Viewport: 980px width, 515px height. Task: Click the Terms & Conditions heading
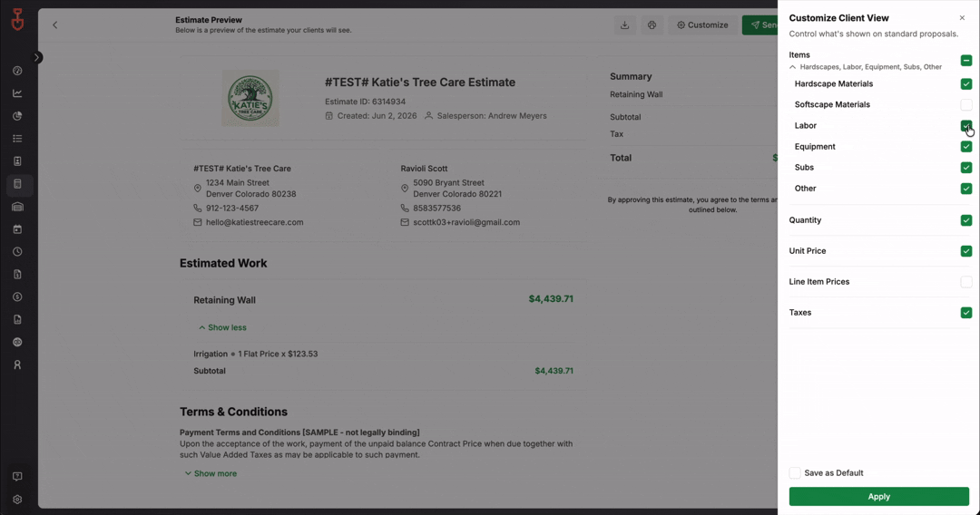click(234, 412)
